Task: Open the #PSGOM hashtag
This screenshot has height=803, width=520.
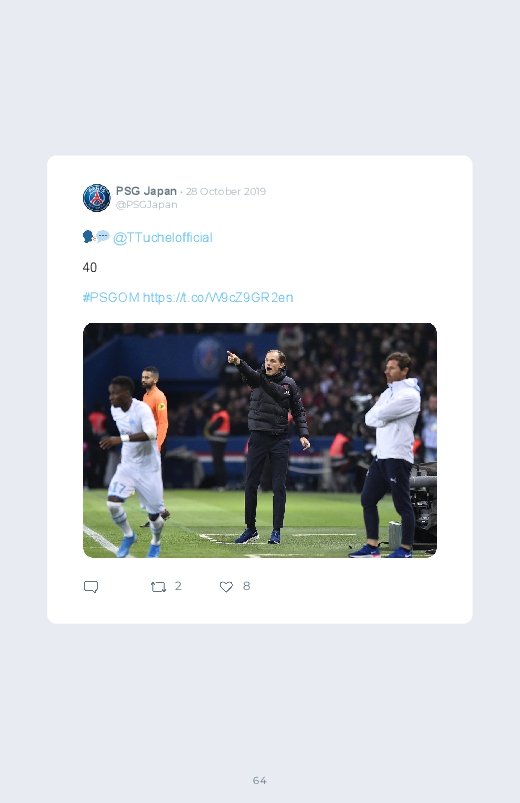Action: coord(111,298)
